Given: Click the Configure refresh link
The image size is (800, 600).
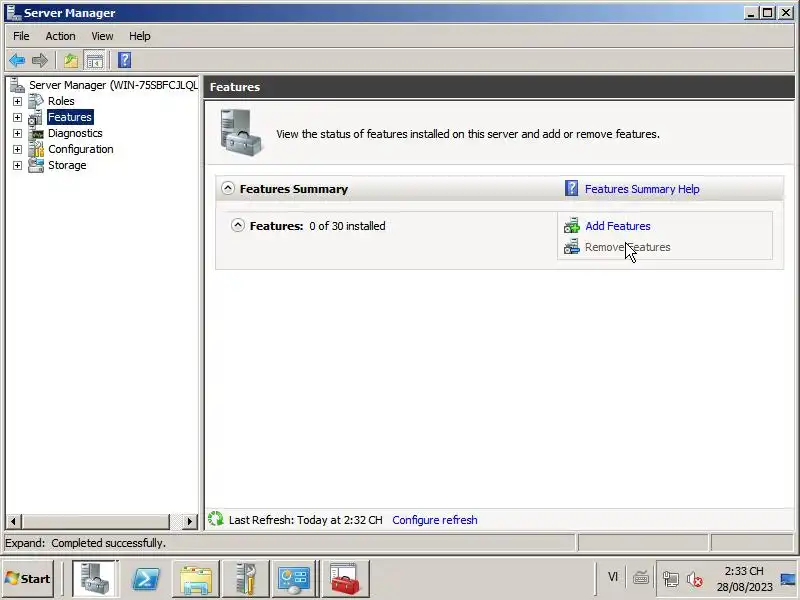Looking at the screenshot, I should (435, 520).
